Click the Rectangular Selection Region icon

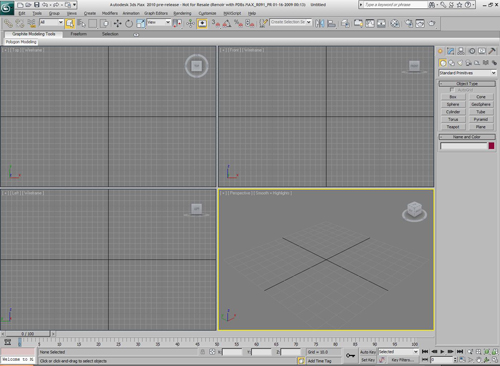click(93, 23)
